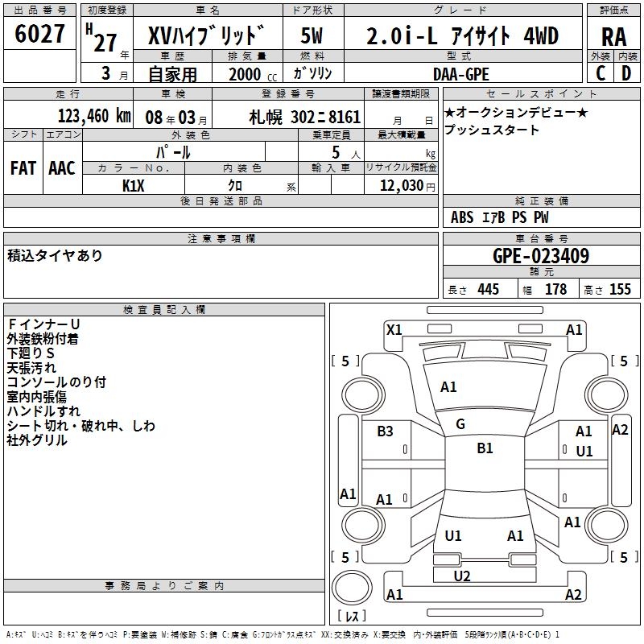Click inspector note 室内内張傷

pos(36,397)
